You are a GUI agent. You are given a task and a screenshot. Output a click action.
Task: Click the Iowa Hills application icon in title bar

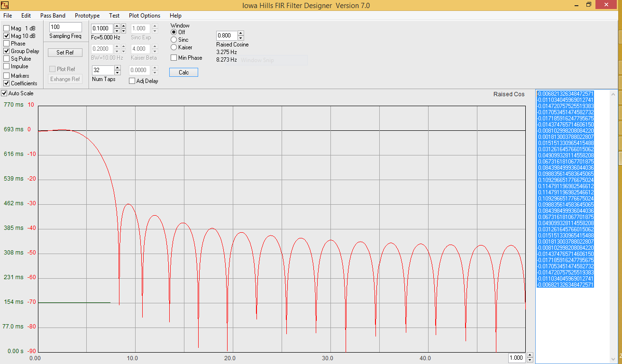(5, 5)
